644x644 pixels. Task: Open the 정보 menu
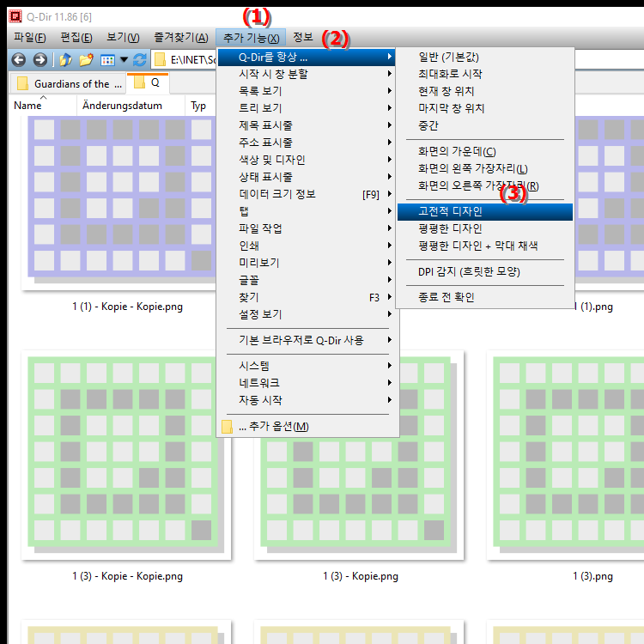click(x=303, y=38)
